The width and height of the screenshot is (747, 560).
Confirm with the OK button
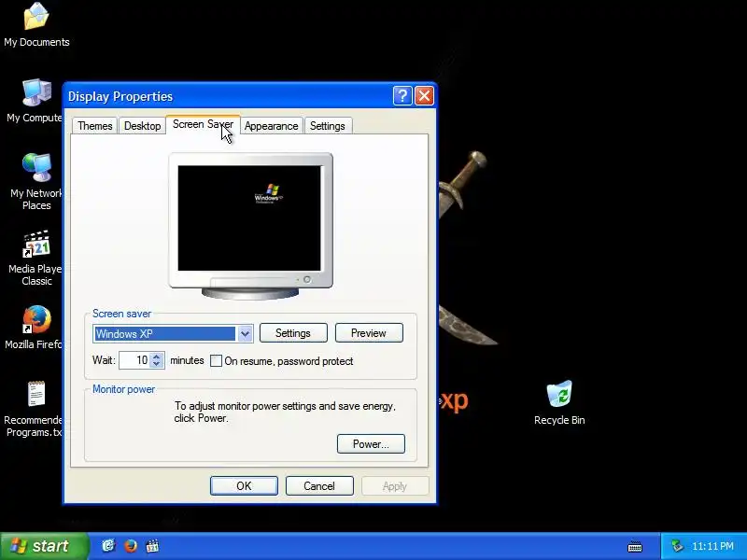click(x=244, y=485)
